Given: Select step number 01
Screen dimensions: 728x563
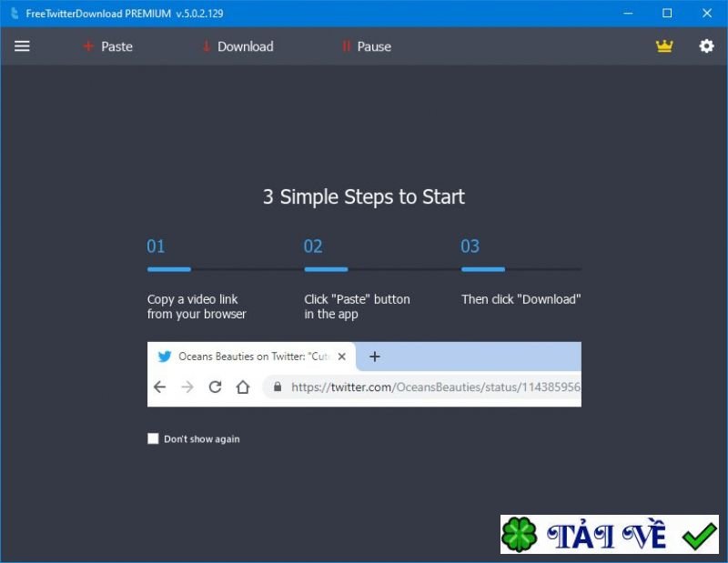Looking at the screenshot, I should click(156, 246).
